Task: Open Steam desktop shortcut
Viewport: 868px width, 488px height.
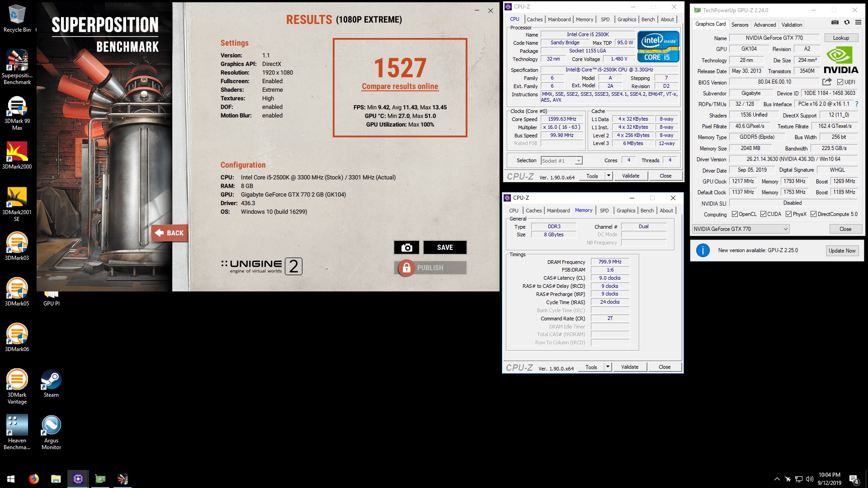Action: coord(51,384)
